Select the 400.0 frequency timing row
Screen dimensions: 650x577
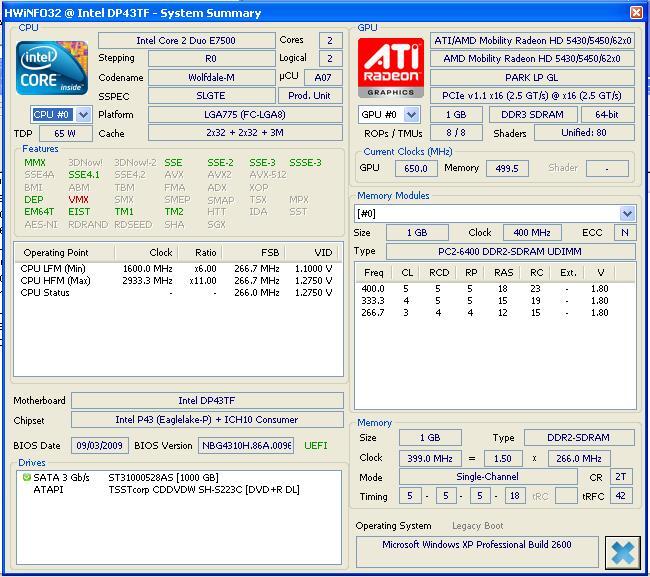[495, 288]
